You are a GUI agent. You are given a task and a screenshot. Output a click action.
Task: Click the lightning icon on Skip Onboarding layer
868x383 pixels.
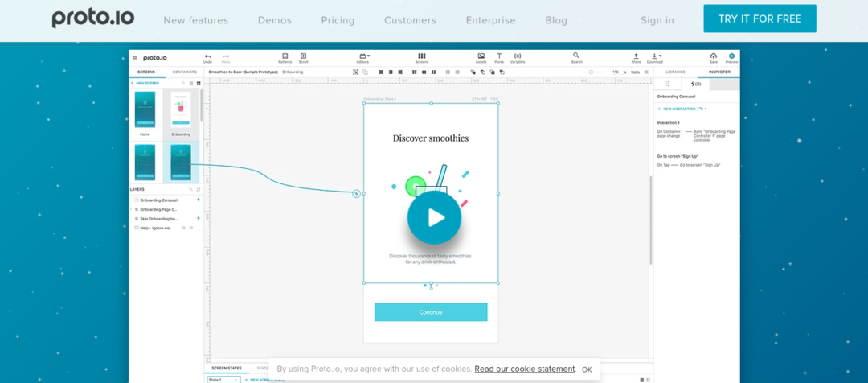(199, 218)
